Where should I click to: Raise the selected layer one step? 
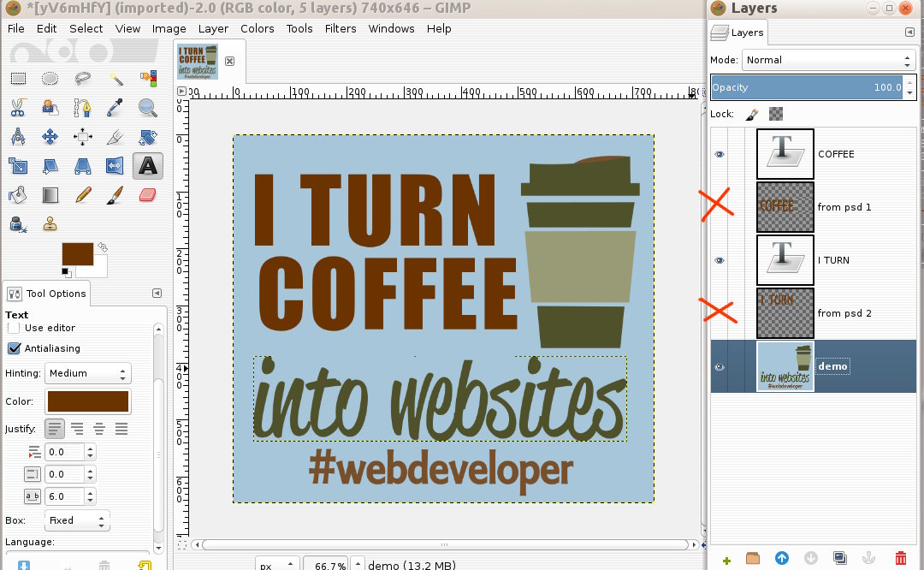pyautogui.click(x=782, y=558)
